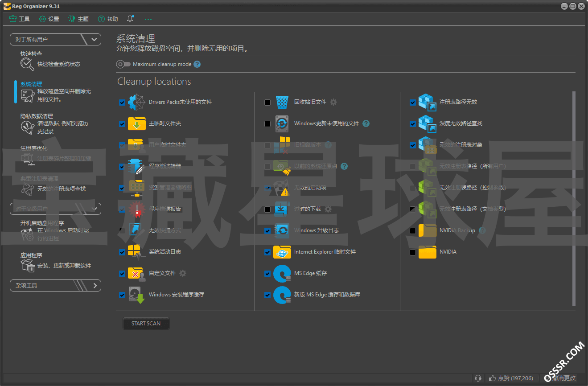Viewport: 588px width, 386px height.
Task: Click the 自定义文件 folder icon
Action: click(x=137, y=273)
